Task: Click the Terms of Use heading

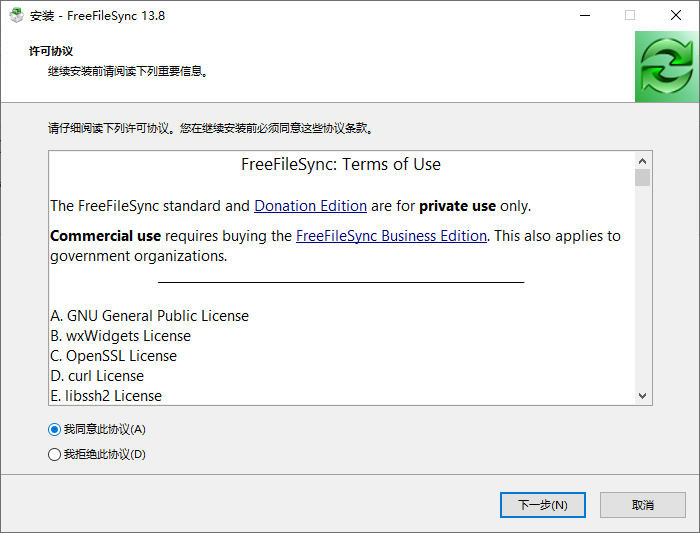Action: tap(341, 165)
